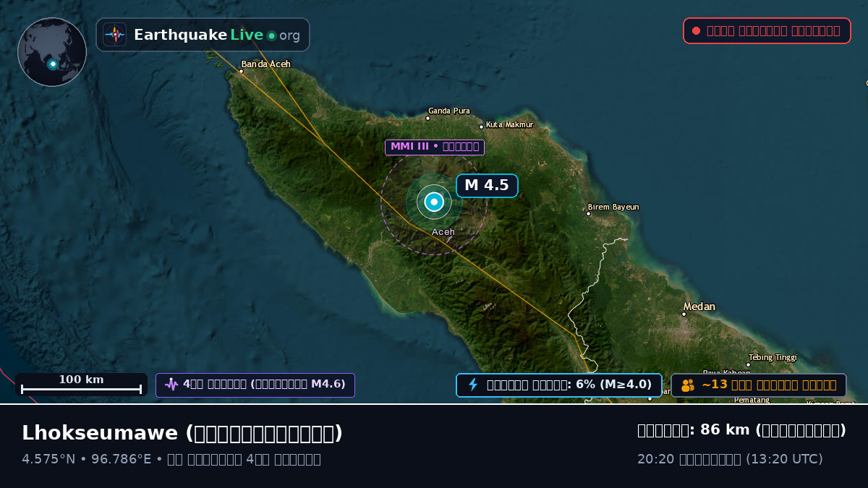Click the green live dot before org

coord(272,35)
